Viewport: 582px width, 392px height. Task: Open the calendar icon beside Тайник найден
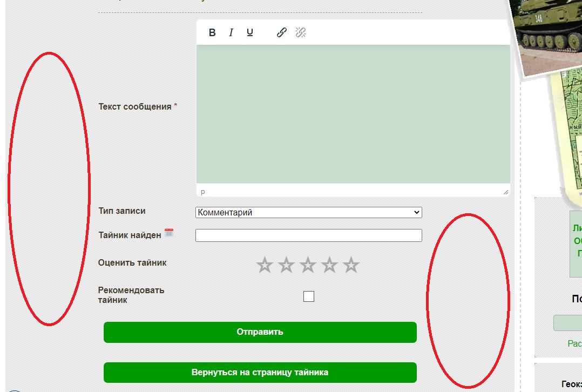point(169,233)
